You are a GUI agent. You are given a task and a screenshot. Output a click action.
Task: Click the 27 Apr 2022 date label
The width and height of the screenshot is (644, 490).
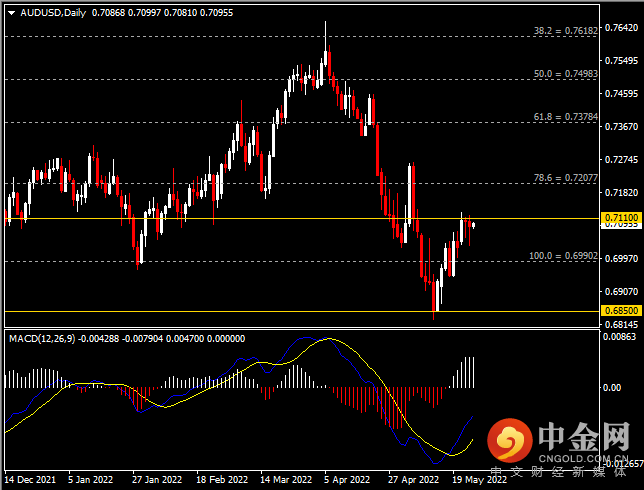pyautogui.click(x=414, y=480)
